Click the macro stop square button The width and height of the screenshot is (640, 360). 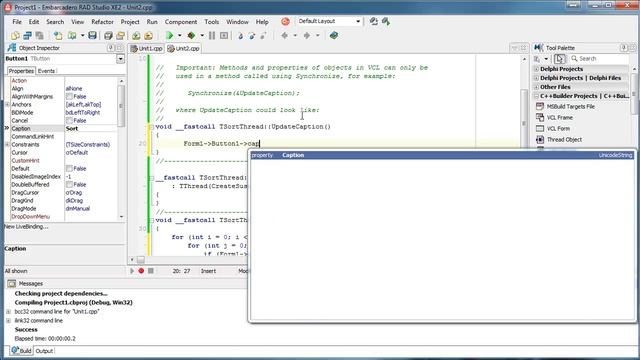point(151,271)
